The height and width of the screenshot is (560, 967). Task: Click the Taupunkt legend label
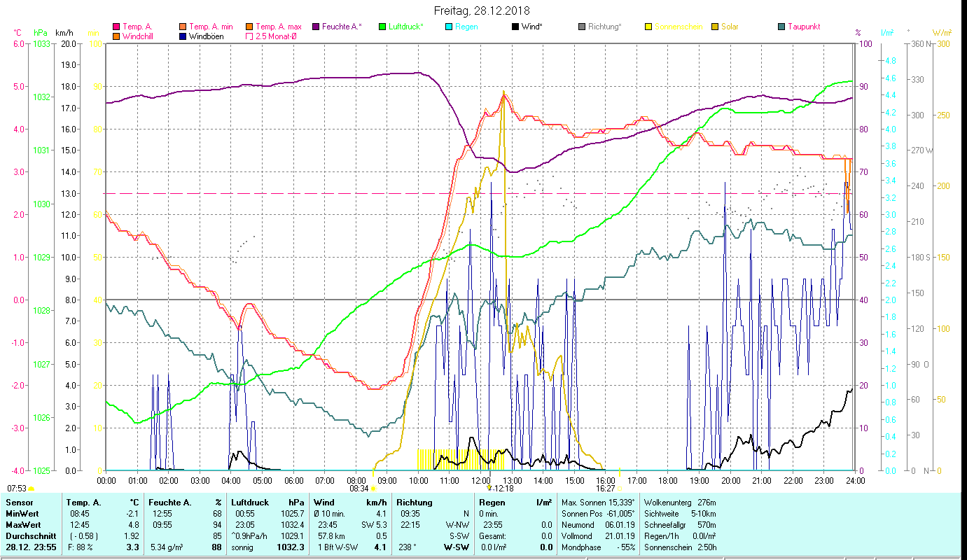804,27
